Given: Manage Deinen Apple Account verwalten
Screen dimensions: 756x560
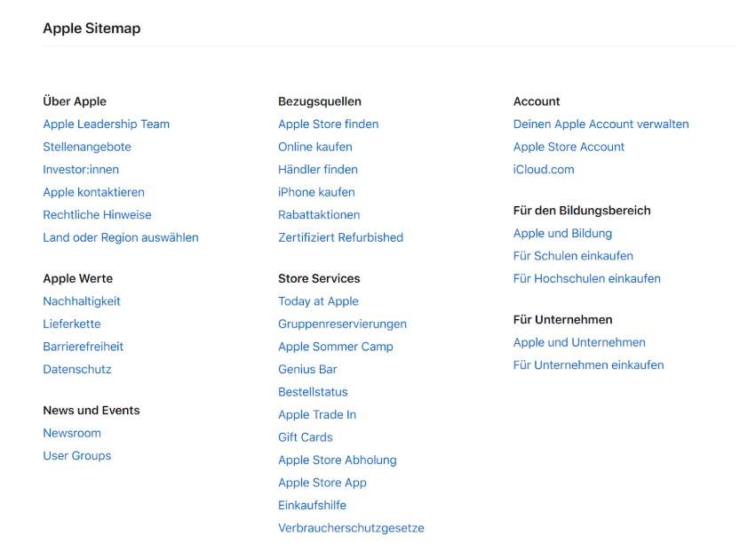Looking at the screenshot, I should pos(601,124).
